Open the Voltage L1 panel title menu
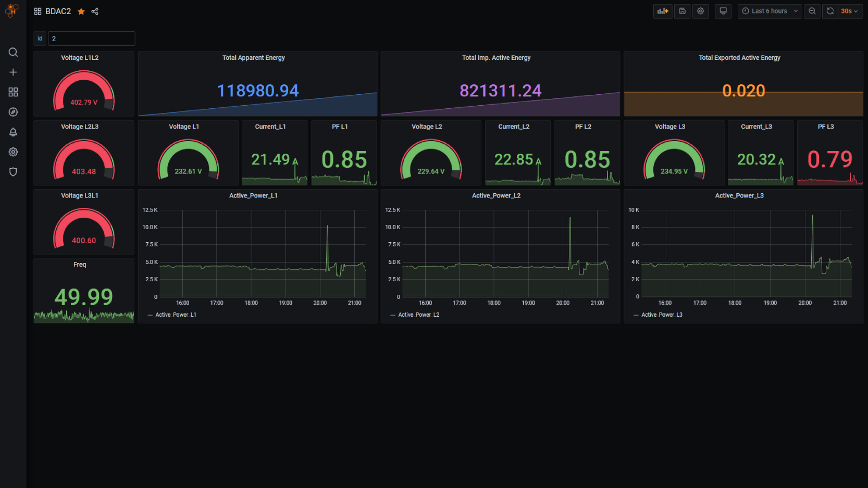The height and width of the screenshot is (488, 868). point(184,127)
